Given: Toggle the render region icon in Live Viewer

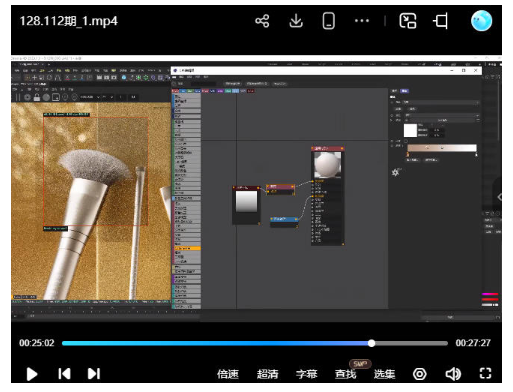Looking at the screenshot, I should point(56,97).
